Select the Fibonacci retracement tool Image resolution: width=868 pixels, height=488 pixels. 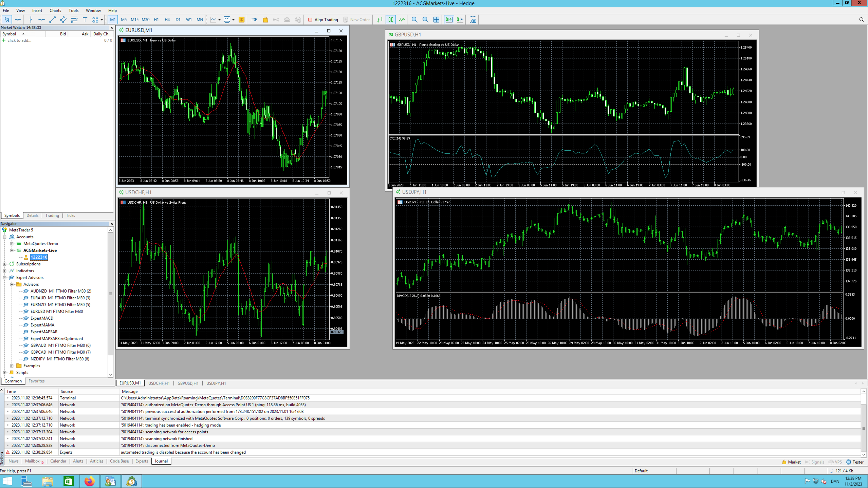(74, 20)
